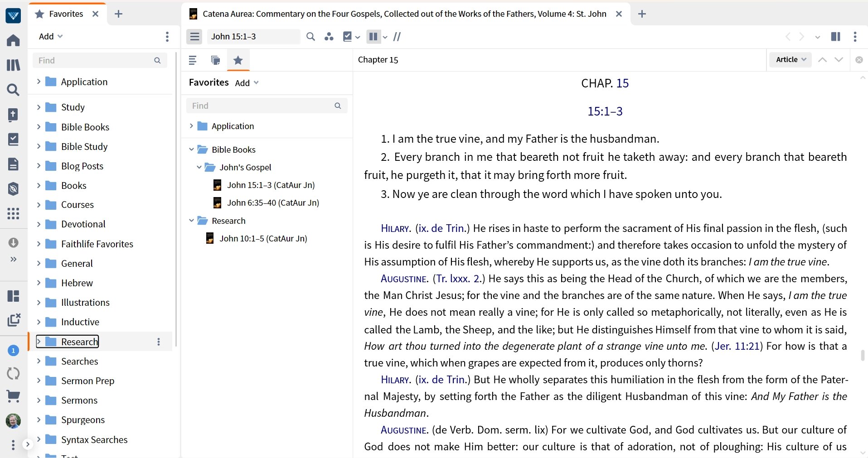This screenshot has width=868, height=458.
Task: Open the column layout dropdown arrow
Action: [385, 37]
